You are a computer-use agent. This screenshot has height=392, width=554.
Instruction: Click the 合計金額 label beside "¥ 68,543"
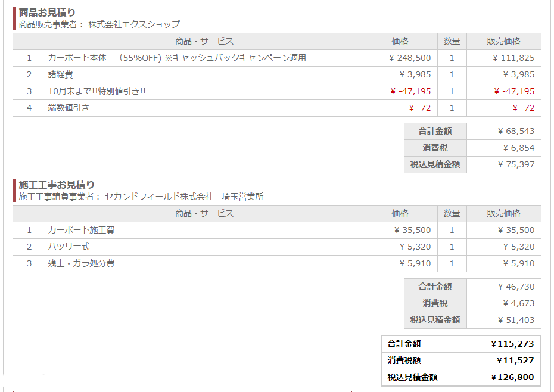coord(435,131)
